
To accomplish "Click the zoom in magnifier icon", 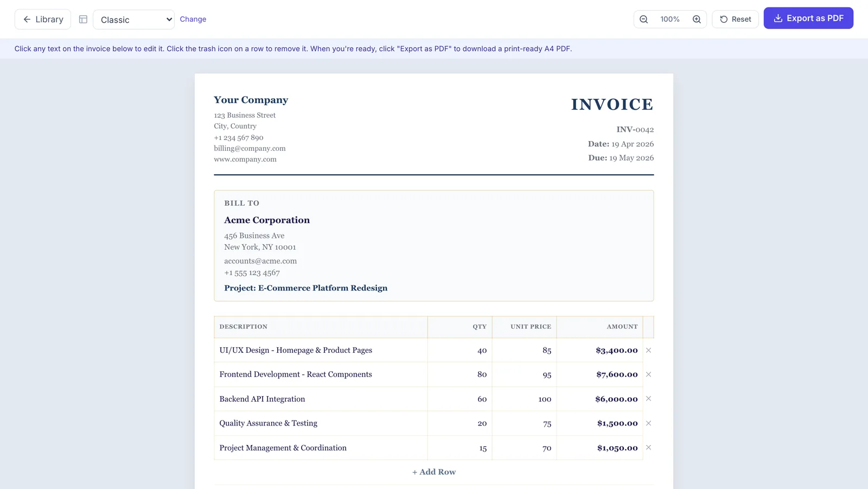I will [697, 19].
